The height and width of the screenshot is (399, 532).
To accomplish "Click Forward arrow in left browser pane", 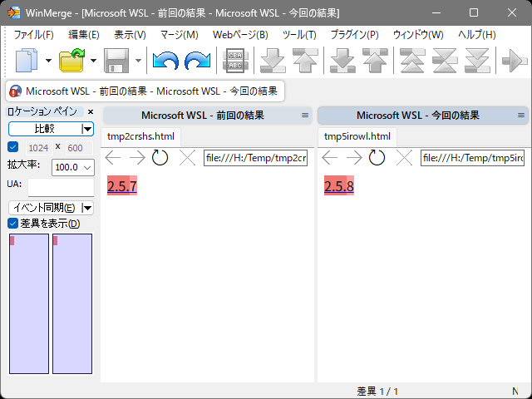I will point(137,158).
